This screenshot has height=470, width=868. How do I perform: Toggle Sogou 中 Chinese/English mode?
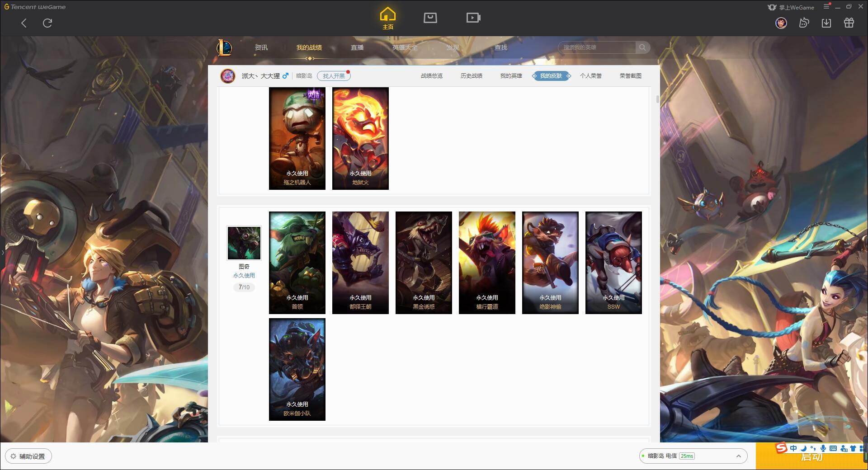tap(793, 448)
